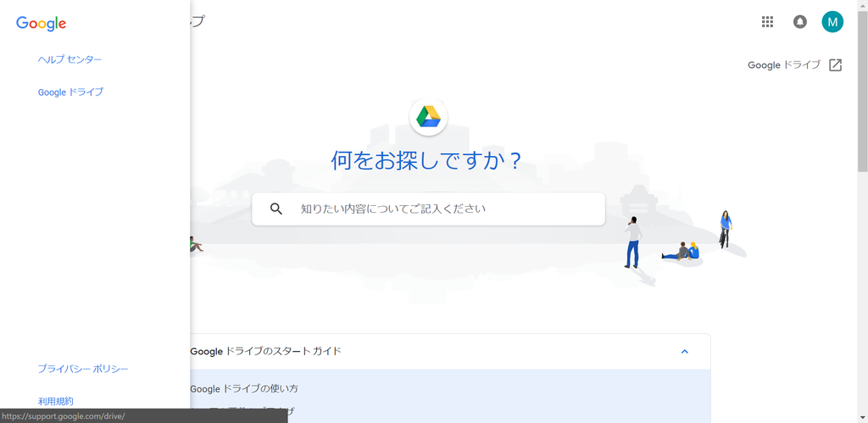The image size is (868, 423).
Task: Click the scrollbar down arrow
Action: pos(862,418)
